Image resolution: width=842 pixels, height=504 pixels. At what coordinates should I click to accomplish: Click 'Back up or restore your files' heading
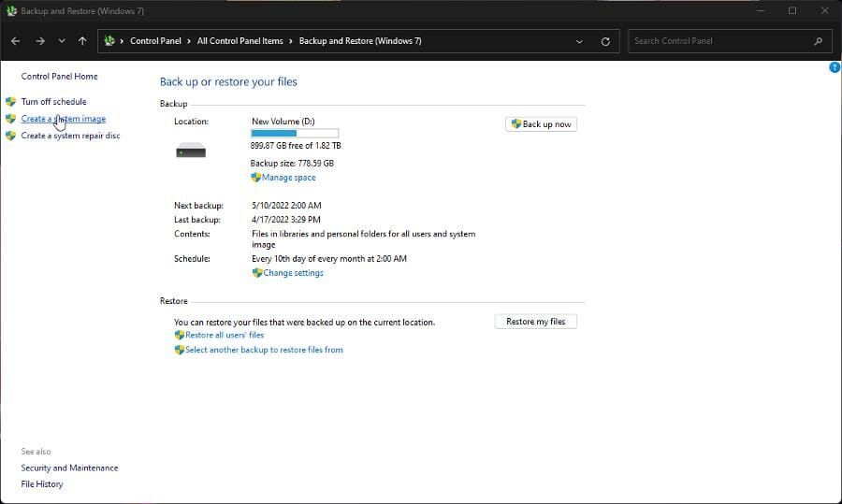click(x=229, y=81)
